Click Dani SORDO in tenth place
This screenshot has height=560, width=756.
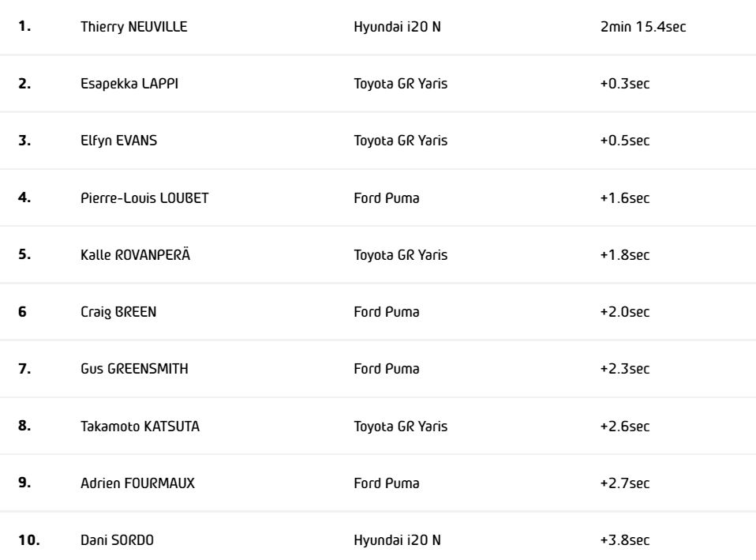click(x=118, y=539)
